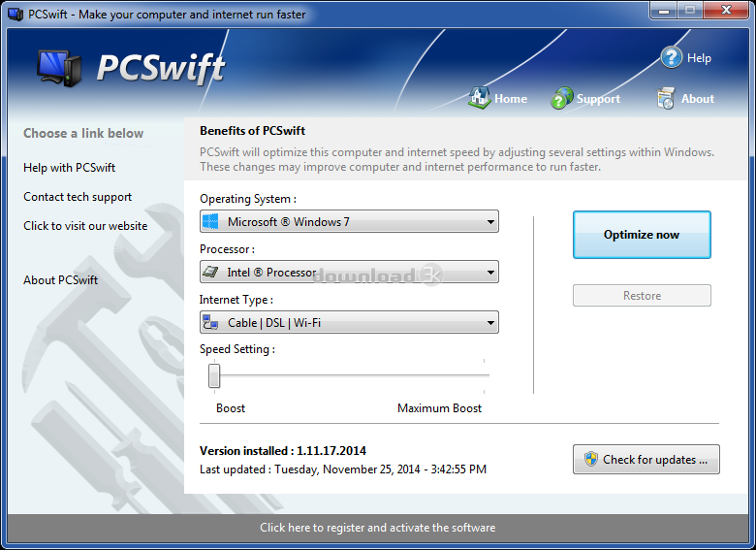Image resolution: width=756 pixels, height=550 pixels.
Task: Click the About document icon
Action: coord(666,98)
